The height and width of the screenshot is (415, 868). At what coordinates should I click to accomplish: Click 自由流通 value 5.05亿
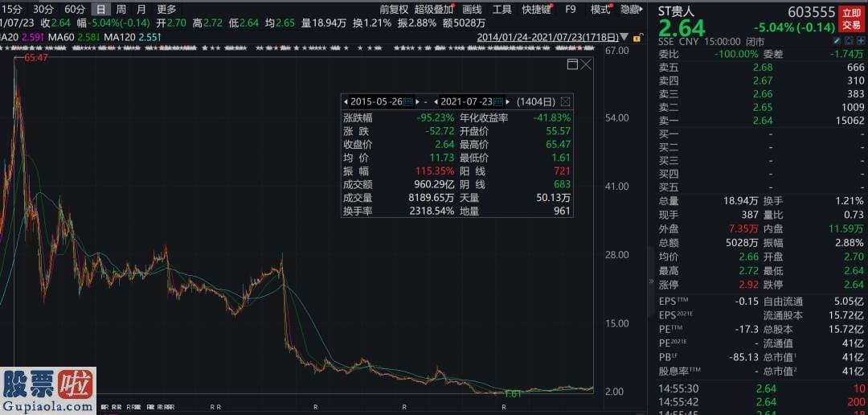(850, 302)
